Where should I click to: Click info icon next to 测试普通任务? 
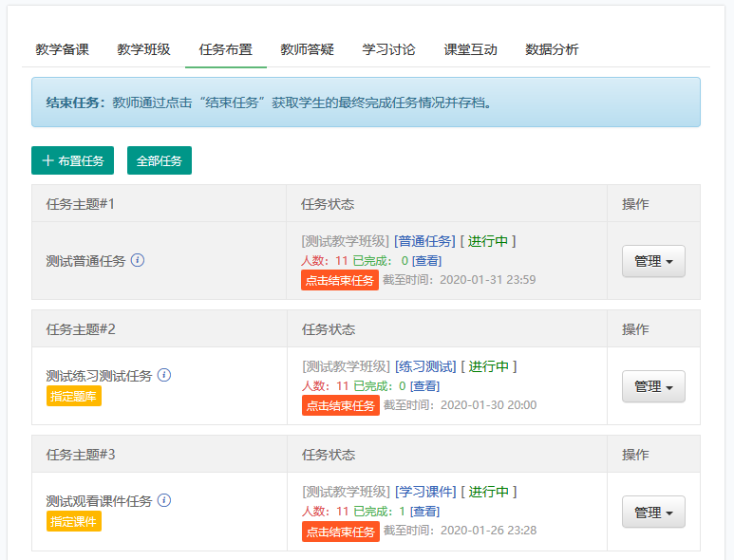pos(138,260)
